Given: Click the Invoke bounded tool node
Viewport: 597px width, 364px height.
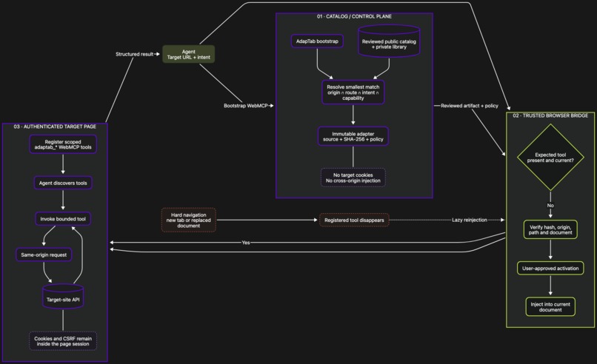Looking at the screenshot, I should pyautogui.click(x=63, y=219).
